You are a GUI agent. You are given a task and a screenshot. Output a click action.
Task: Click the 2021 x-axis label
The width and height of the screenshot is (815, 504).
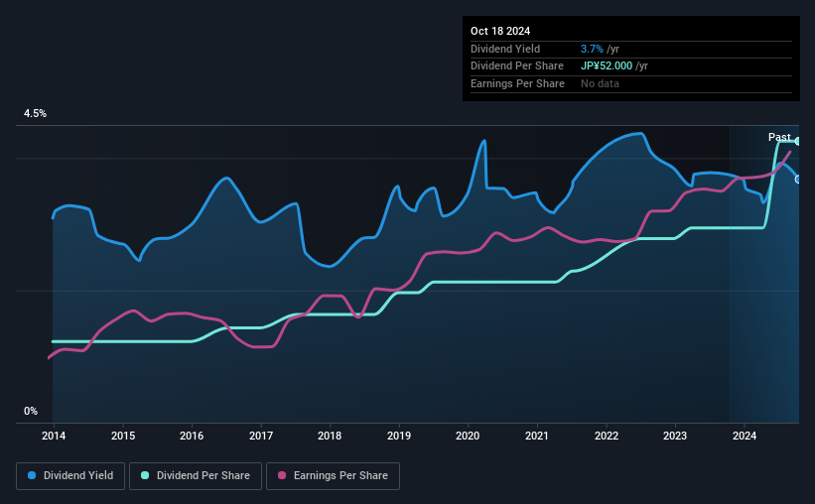(x=537, y=436)
